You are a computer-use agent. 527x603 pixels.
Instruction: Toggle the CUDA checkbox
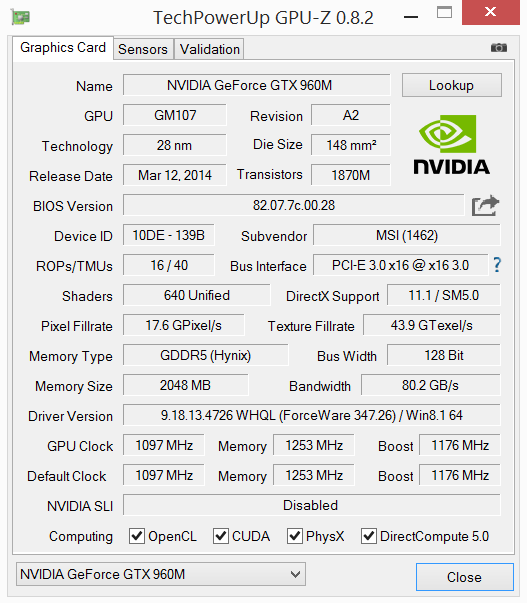pyautogui.click(x=220, y=536)
